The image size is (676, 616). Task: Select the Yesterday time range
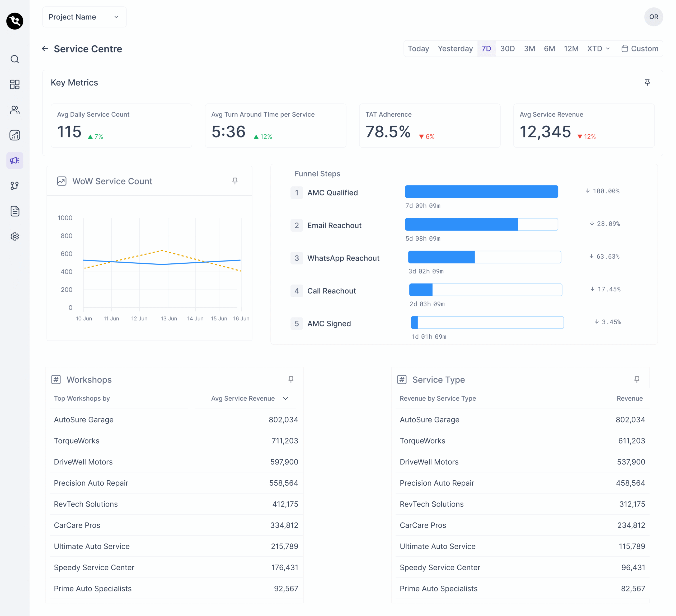[x=455, y=49]
